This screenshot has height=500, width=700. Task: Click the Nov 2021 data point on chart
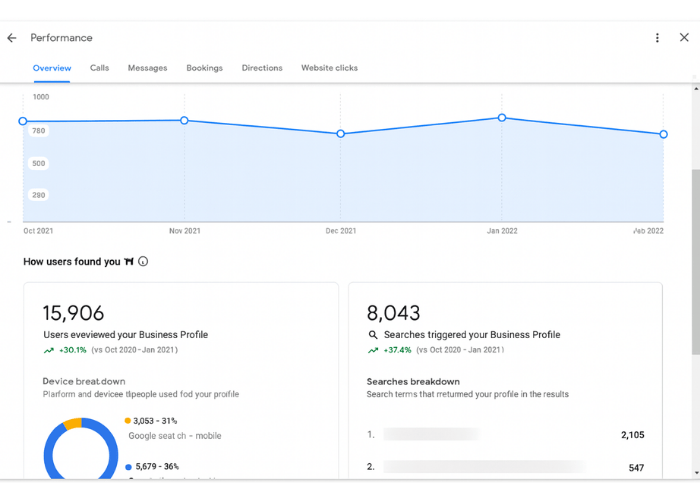point(184,120)
